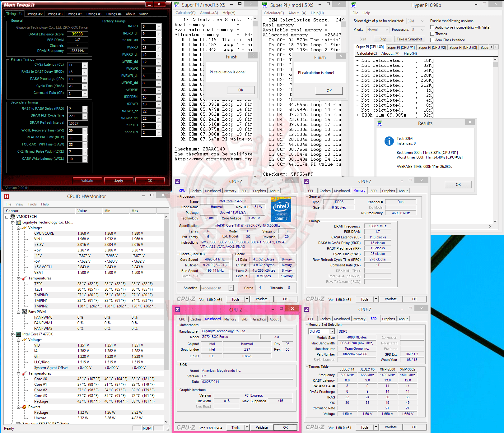Collapse the Fans PWM tree node
This screenshot has width=504, height=433.
click(18, 312)
